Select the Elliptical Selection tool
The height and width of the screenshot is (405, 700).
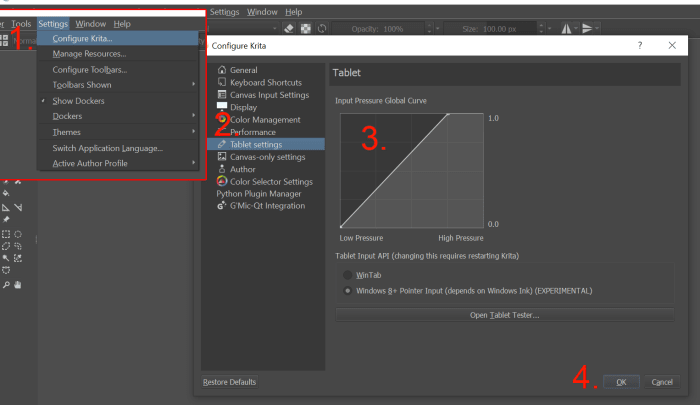(x=18, y=234)
